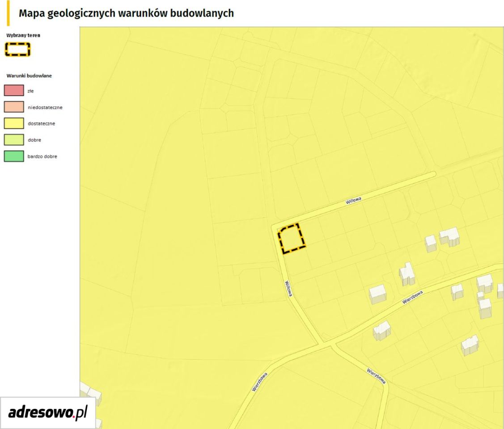Click the horizontal 'Willowa' street label

coord(353,201)
